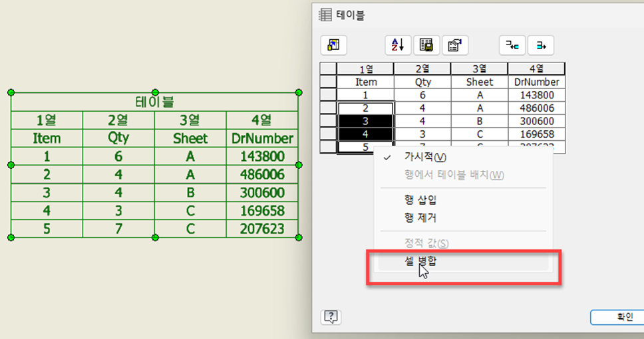Select the 1열 column header in dialog grid
Image resolution: width=644 pixels, height=339 pixels.
pyautogui.click(x=365, y=69)
